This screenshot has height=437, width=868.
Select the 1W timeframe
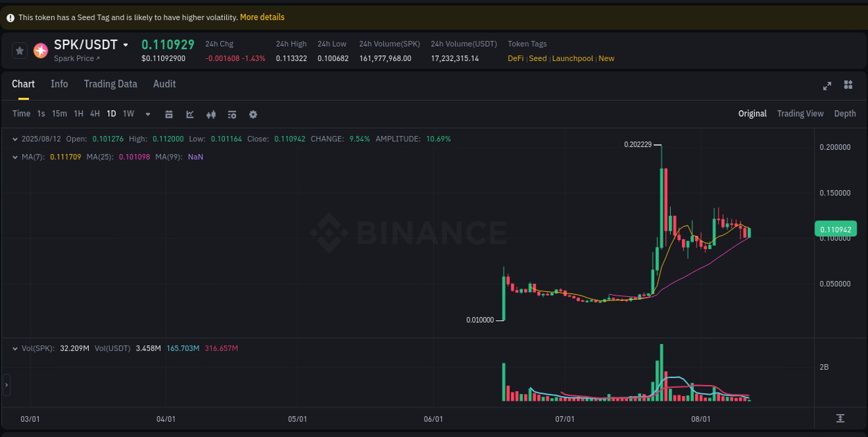pos(128,113)
